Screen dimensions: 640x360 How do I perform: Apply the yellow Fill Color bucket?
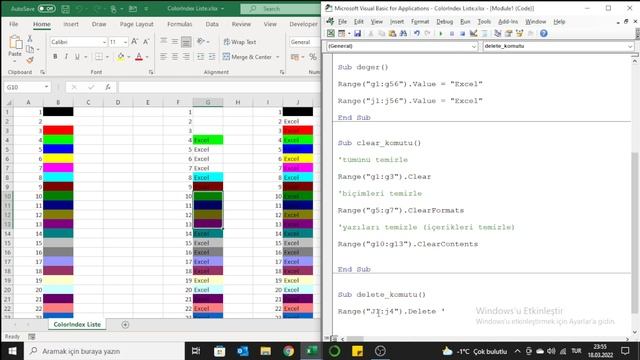120,57
